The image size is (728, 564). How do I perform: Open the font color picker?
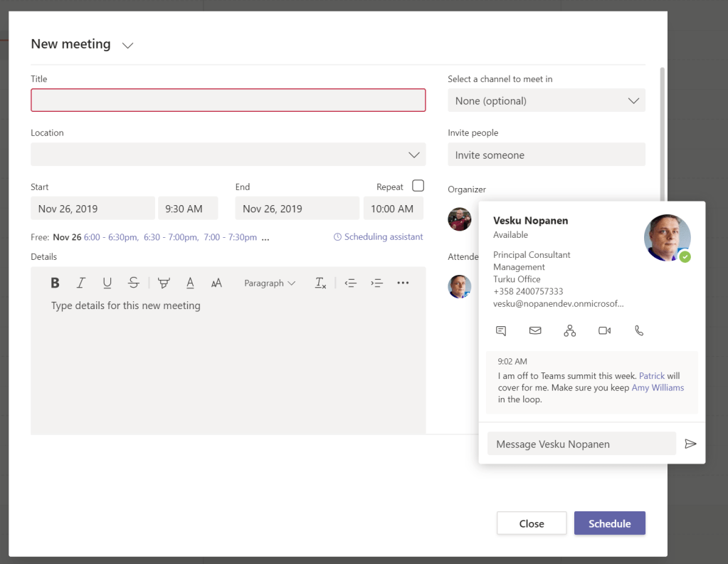[190, 283]
